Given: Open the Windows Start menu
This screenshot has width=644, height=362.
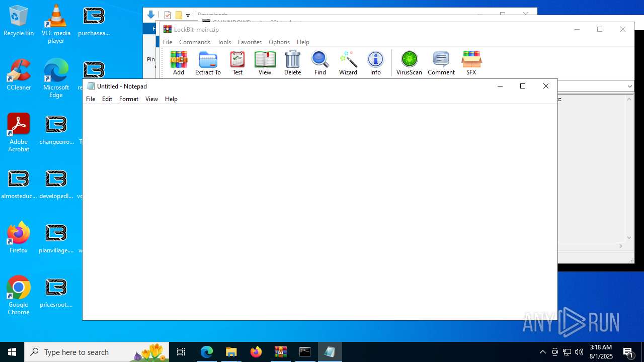Looking at the screenshot, I should [12, 352].
